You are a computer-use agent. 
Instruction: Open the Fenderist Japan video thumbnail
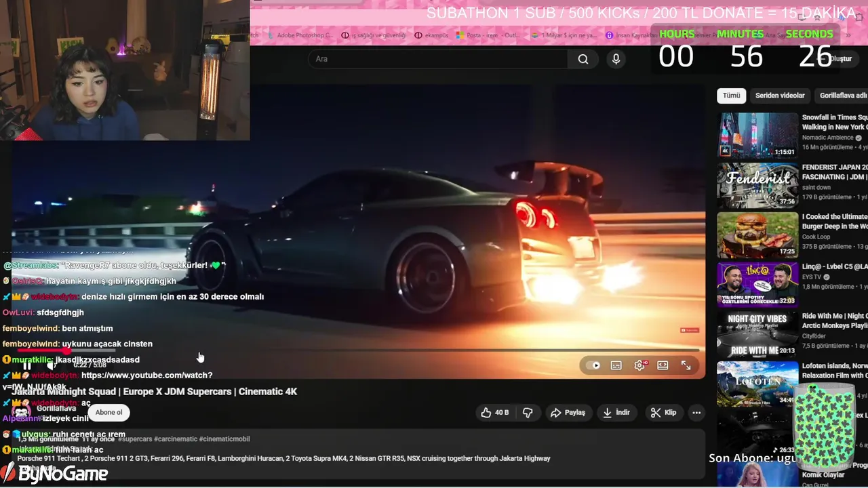click(x=757, y=185)
